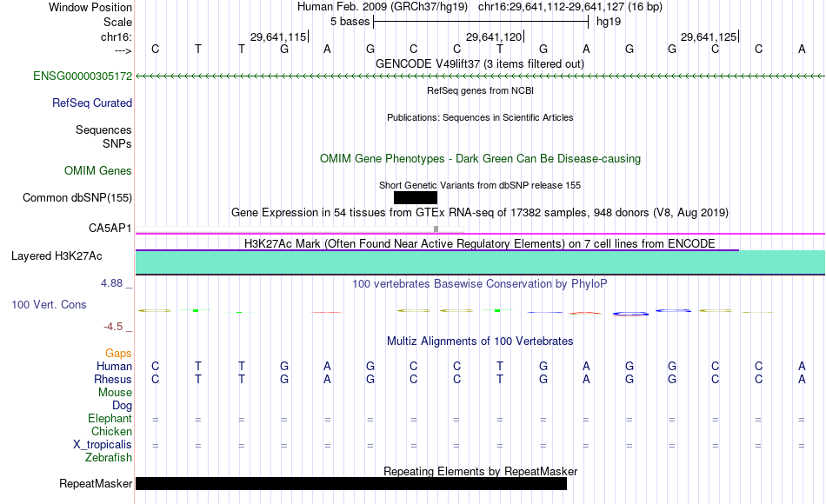Click the small gray CA5AP1 expression bar
Screen dimensions: 826x504
pyautogui.click(x=436, y=229)
